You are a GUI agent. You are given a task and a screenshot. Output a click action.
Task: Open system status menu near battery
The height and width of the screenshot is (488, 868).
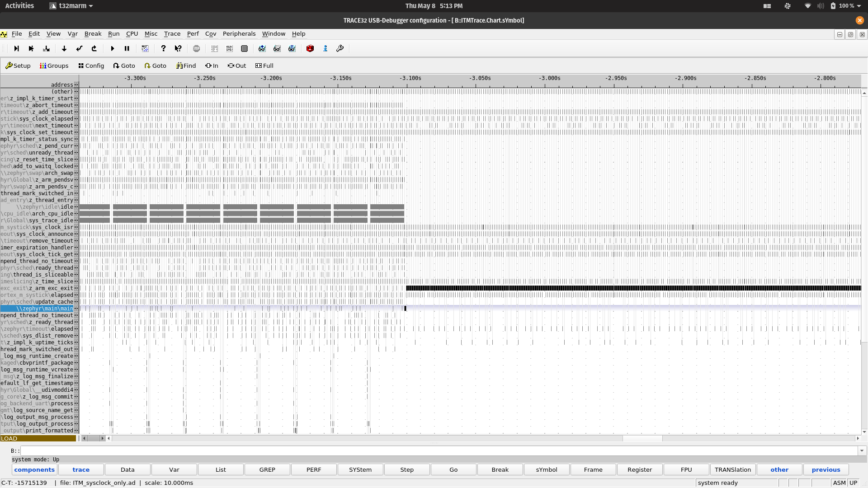pos(858,6)
